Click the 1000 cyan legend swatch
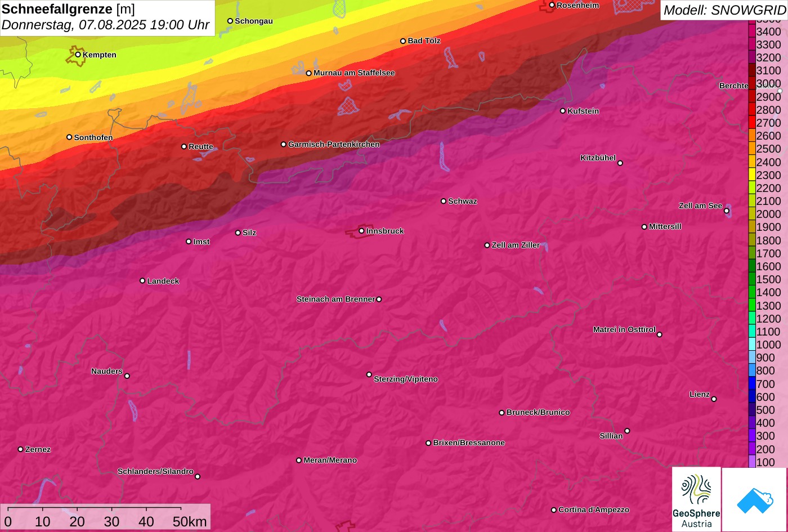The image size is (788, 532). 752,345
